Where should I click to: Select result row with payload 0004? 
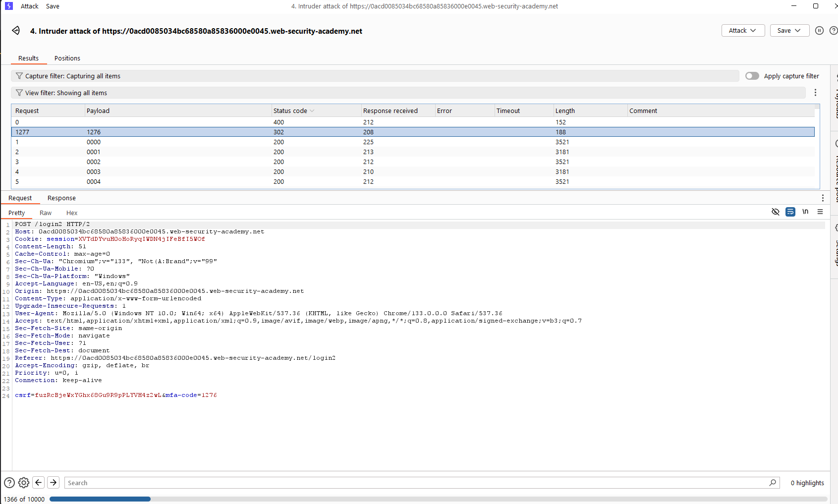pos(413,181)
